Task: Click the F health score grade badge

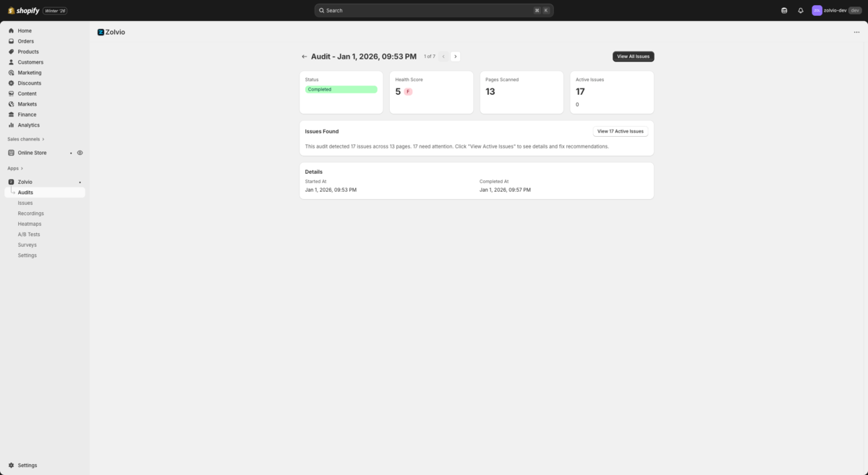Action: (x=408, y=91)
